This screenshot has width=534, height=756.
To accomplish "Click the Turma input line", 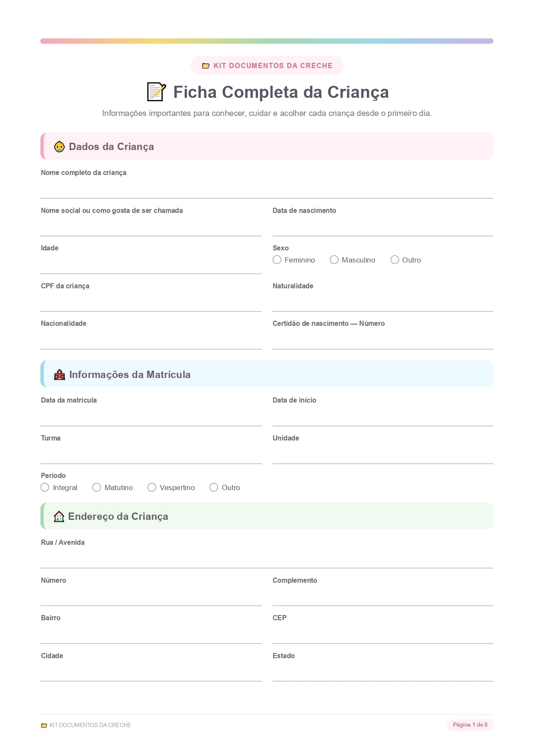I will (x=151, y=454).
